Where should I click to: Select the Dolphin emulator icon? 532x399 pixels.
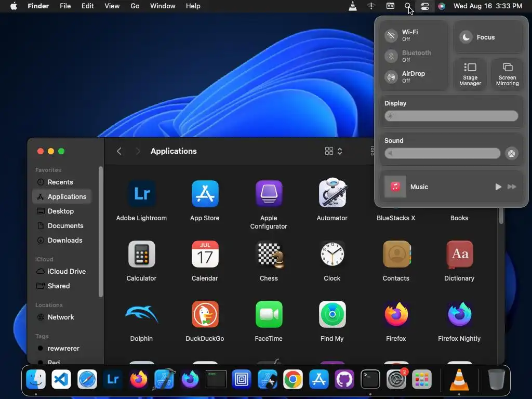pos(142,314)
